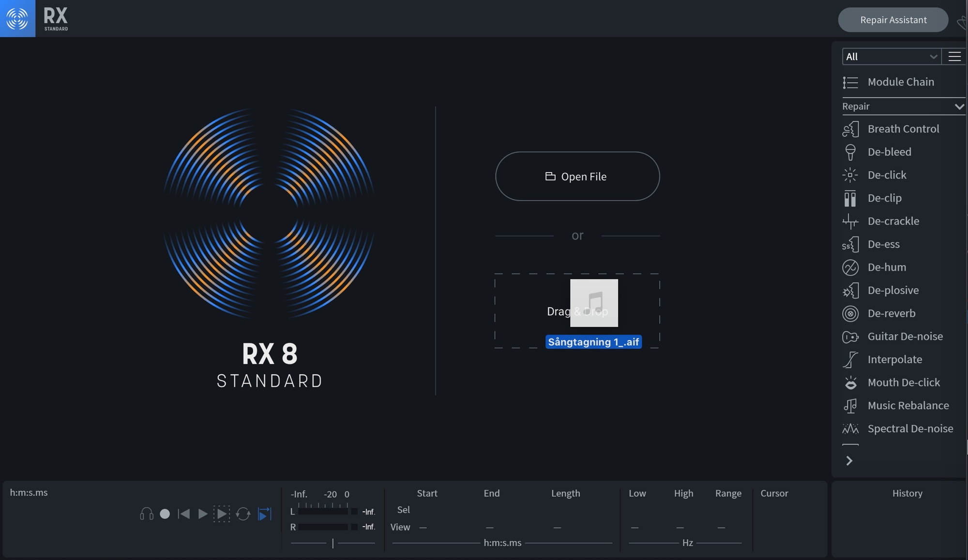Image resolution: width=968 pixels, height=560 pixels.
Task: Click the De-crackle icon
Action: coord(850,221)
